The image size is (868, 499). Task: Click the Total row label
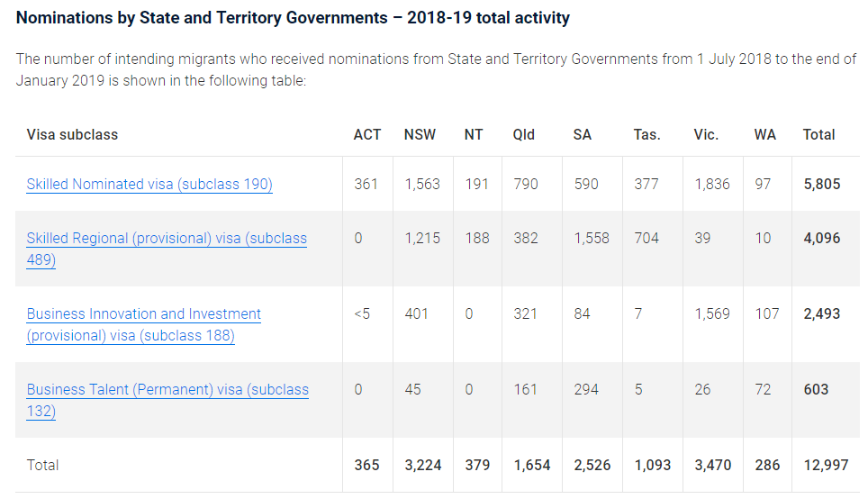[43, 466]
